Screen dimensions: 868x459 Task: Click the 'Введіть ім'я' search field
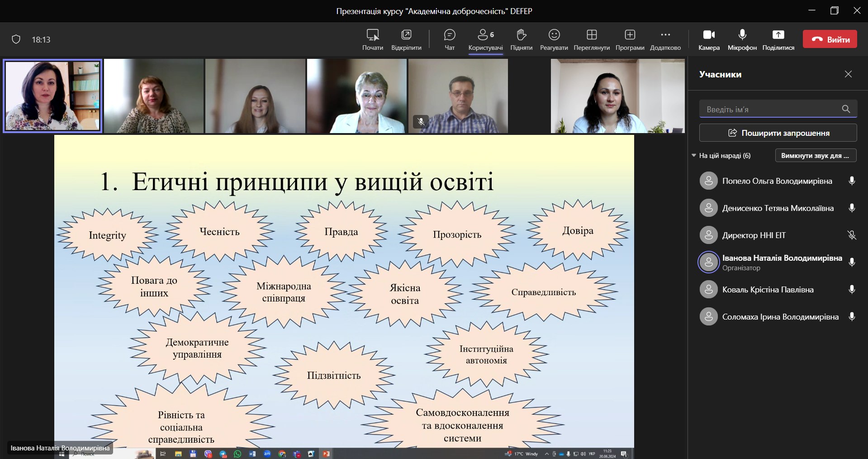click(x=771, y=109)
